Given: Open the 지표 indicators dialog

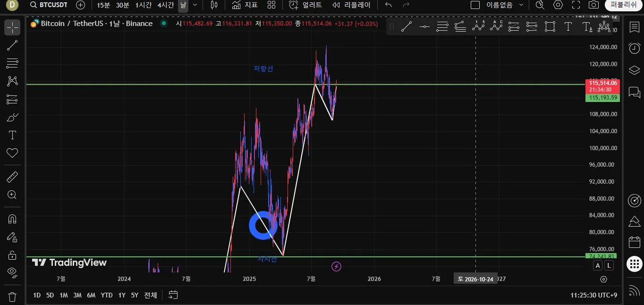Looking at the screenshot, I should (x=245, y=5).
